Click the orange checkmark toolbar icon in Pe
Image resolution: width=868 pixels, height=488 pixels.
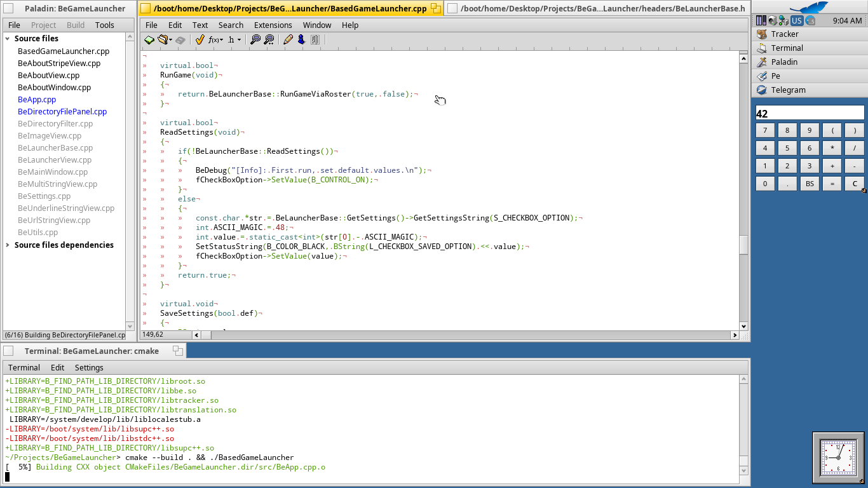pos(200,39)
